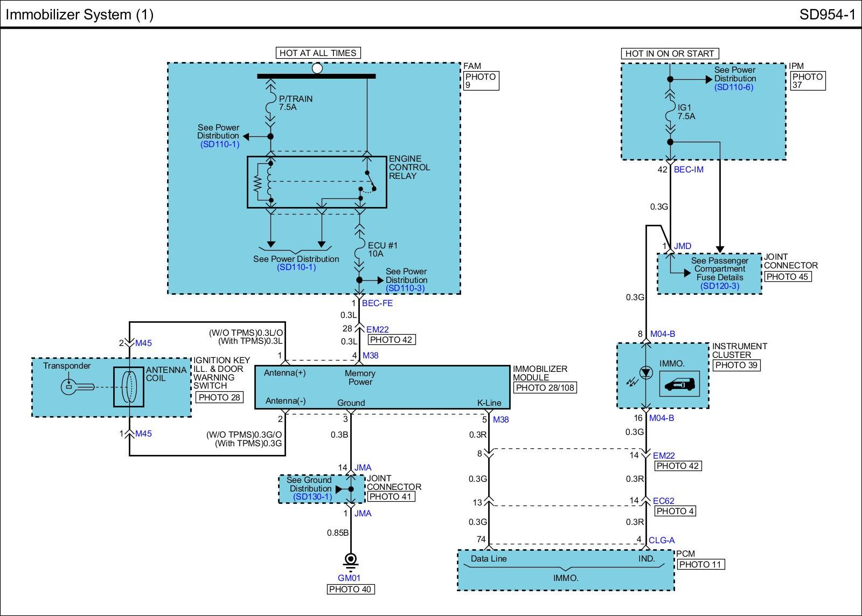
Task: Click the CLG-A connector label
Action: click(x=662, y=540)
